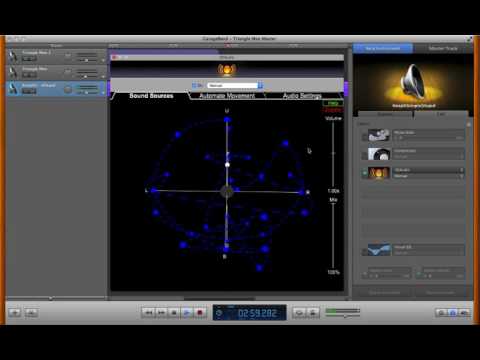Click the third track's control buttons under its name
Screen dimensions: 480x360
pos(29,91)
